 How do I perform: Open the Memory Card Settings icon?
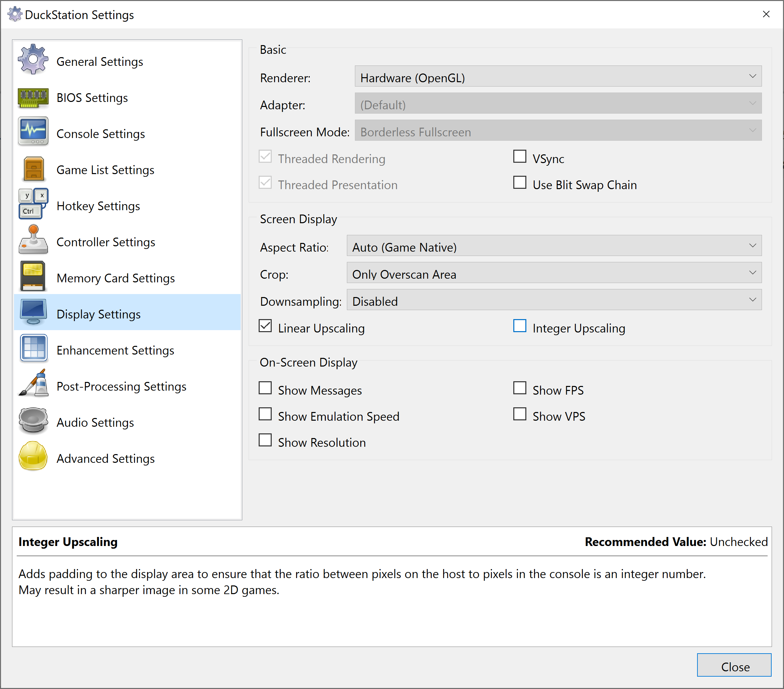pyautogui.click(x=33, y=276)
